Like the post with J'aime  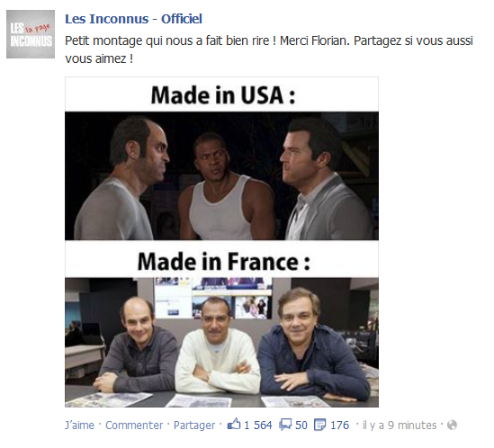(79, 425)
